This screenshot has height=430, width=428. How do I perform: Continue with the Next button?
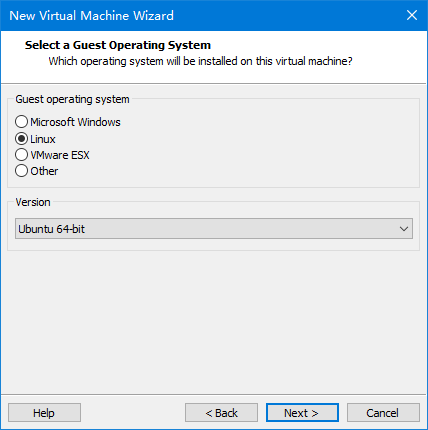[302, 413]
